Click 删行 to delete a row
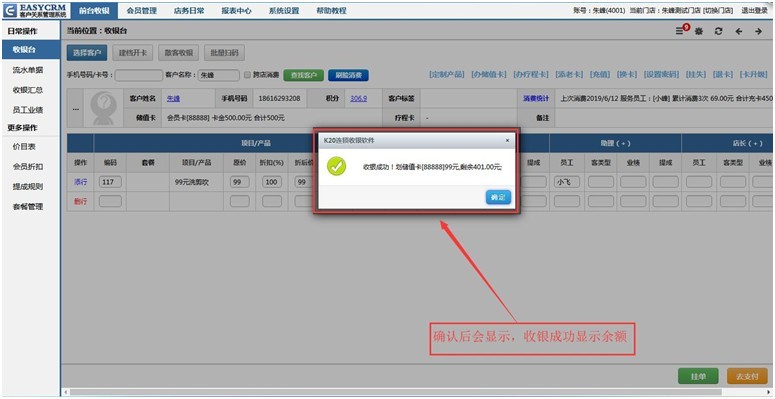Image resolution: width=775 pixels, height=399 pixels. [81, 201]
